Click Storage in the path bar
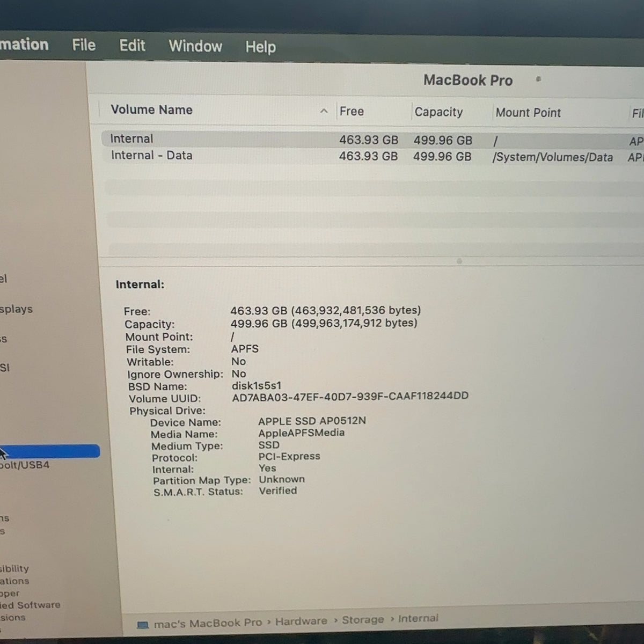 [363, 620]
